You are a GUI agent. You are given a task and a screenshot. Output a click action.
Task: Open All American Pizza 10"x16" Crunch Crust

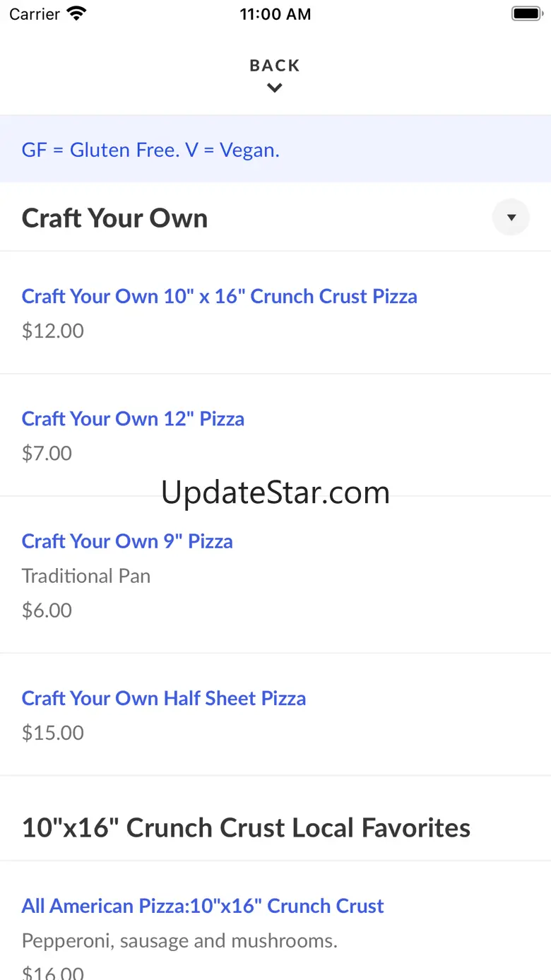point(203,906)
